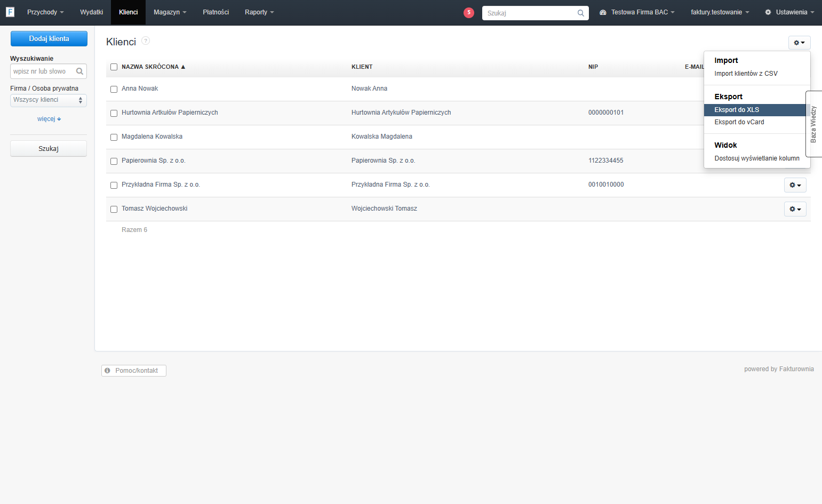Click NIP value 0010010000
The image size is (822, 504).
point(606,185)
